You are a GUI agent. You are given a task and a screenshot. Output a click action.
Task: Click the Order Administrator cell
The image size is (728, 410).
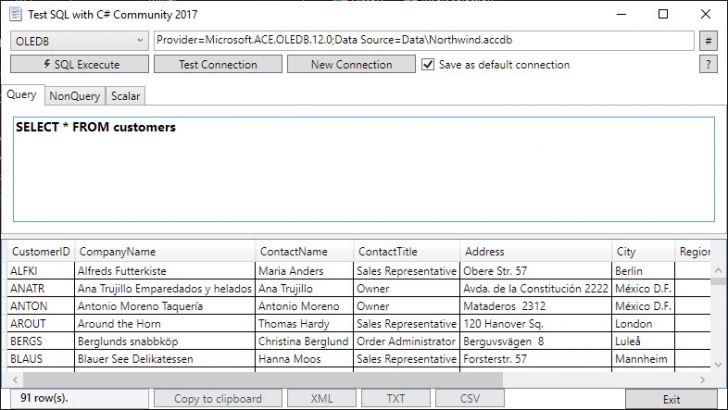(406, 341)
